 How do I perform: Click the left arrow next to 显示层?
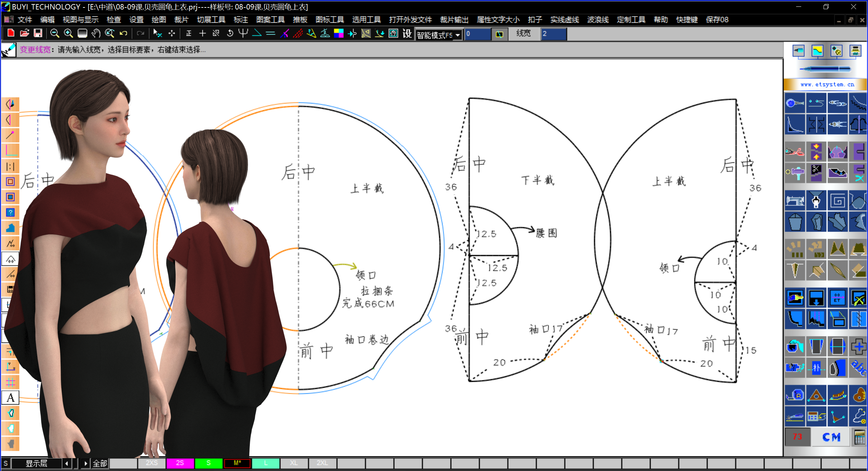[x=67, y=463]
